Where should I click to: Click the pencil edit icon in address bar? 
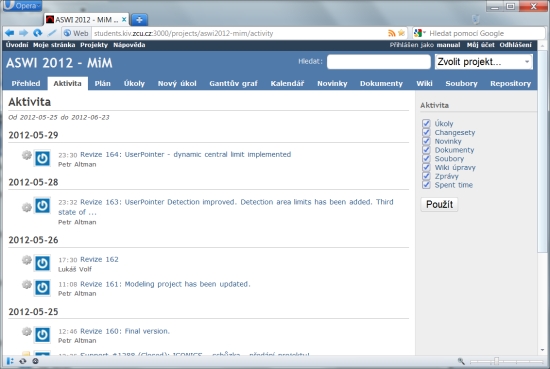point(52,33)
